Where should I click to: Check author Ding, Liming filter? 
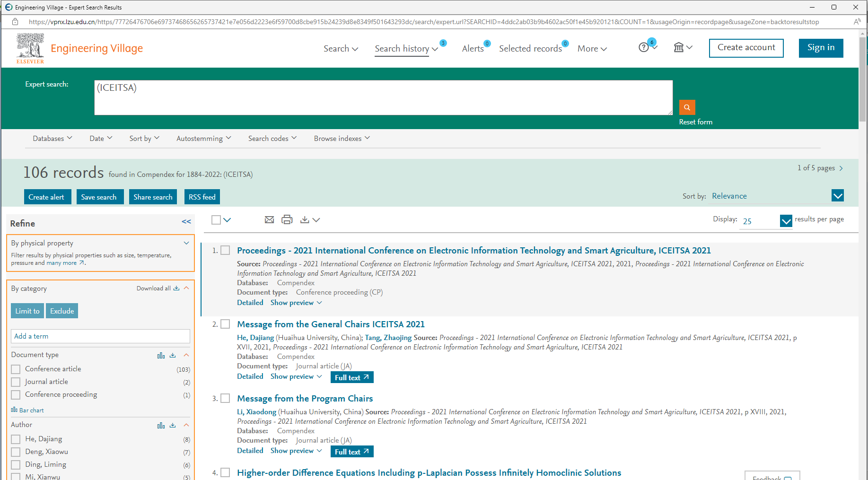pos(16,465)
